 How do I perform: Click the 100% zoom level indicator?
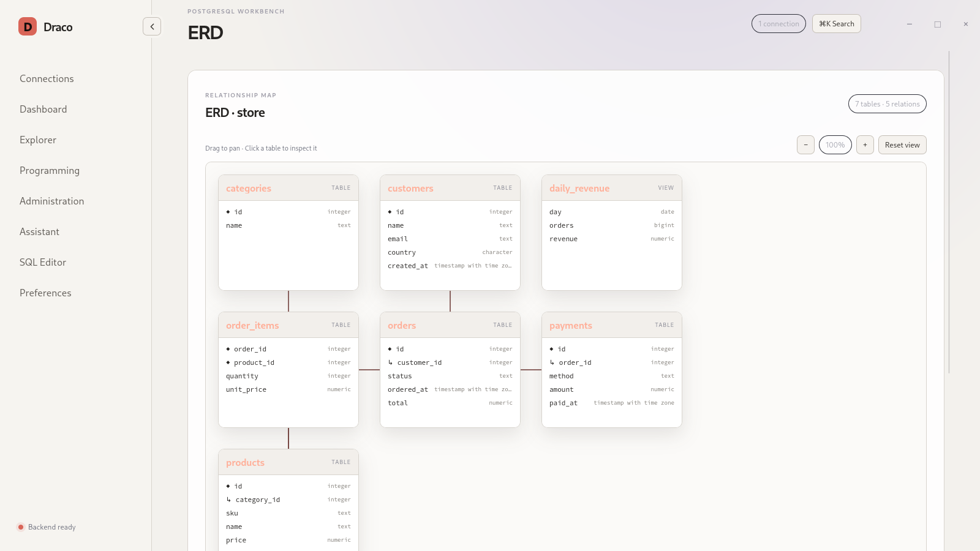pyautogui.click(x=835, y=145)
